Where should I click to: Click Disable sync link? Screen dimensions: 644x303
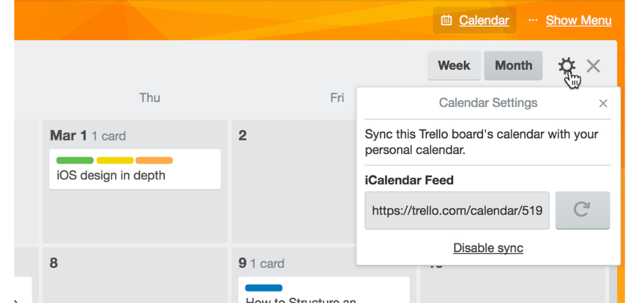(x=488, y=248)
